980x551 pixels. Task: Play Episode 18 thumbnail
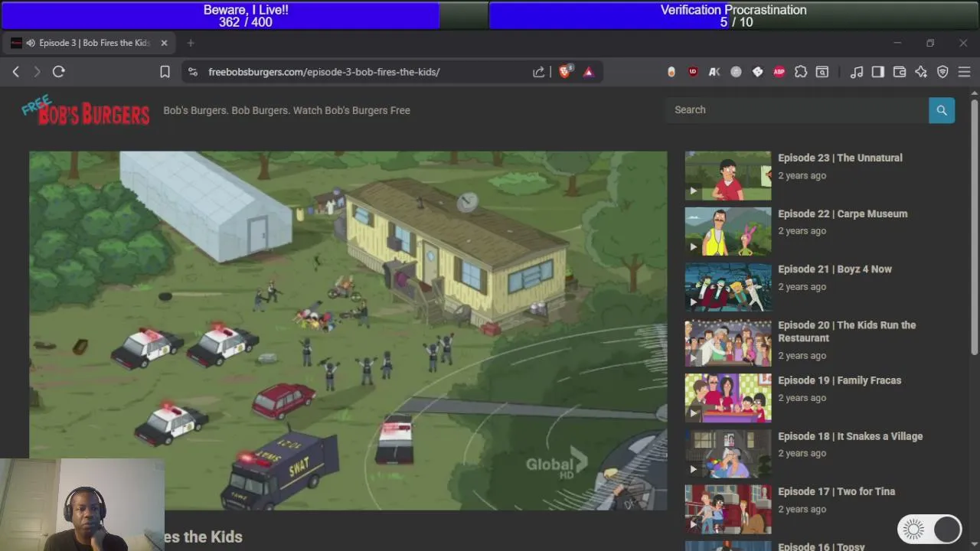728,454
